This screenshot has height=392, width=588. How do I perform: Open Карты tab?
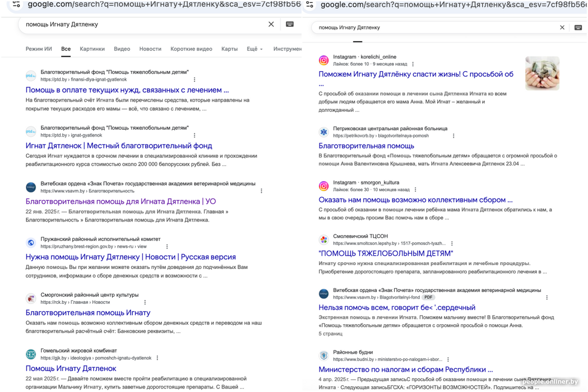click(229, 49)
